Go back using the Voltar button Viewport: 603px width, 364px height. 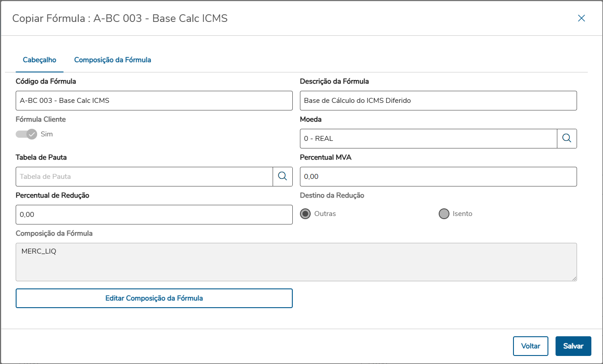[530, 346]
